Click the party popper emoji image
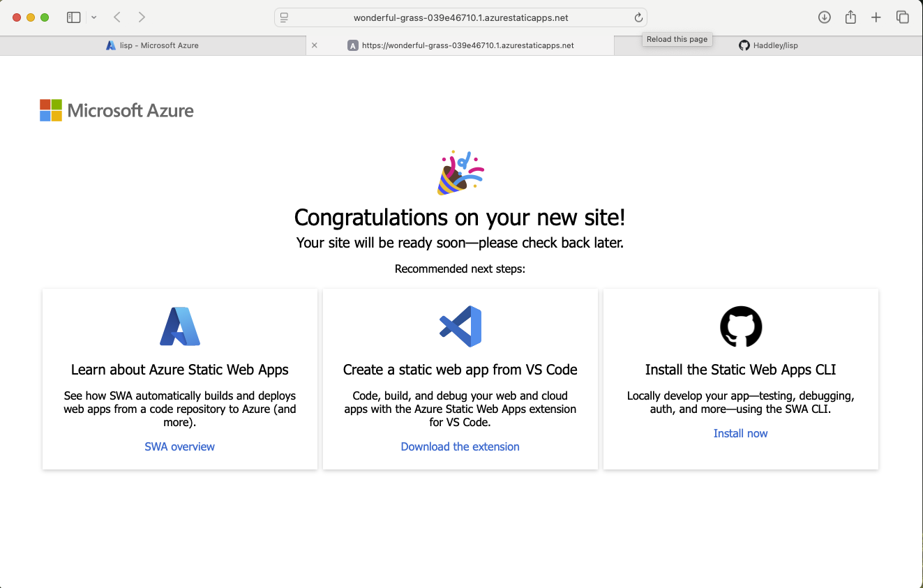Screen dimensions: 923x588 click(x=460, y=171)
